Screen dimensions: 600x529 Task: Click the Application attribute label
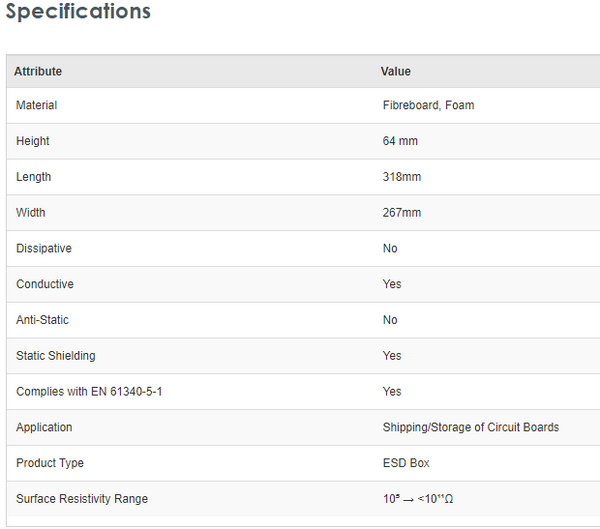pyautogui.click(x=44, y=427)
